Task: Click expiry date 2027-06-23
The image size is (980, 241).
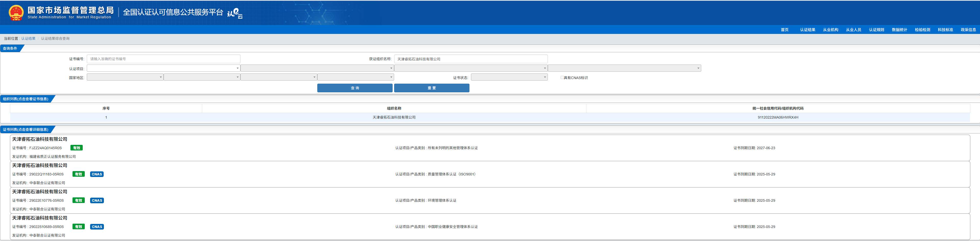Action: click(x=766, y=148)
